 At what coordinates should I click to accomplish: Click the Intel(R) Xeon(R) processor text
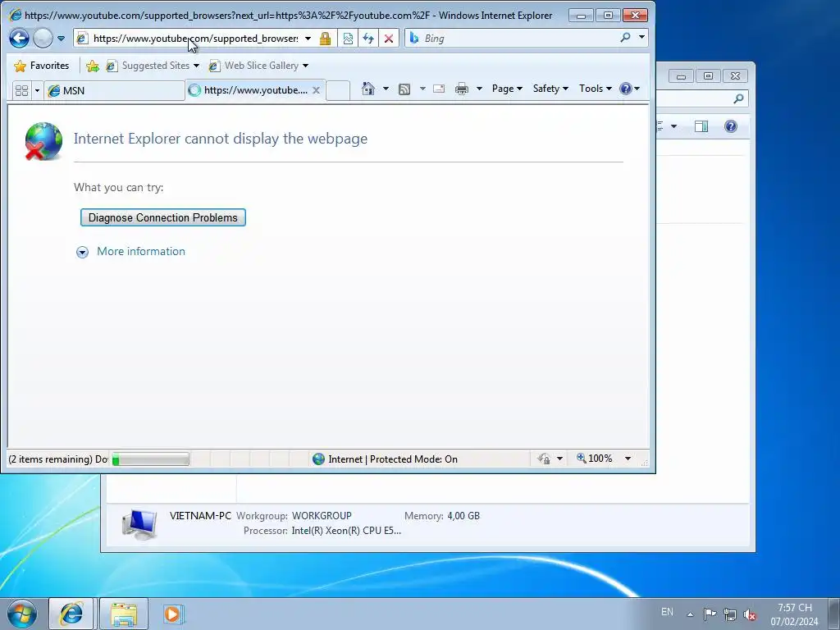(346, 531)
